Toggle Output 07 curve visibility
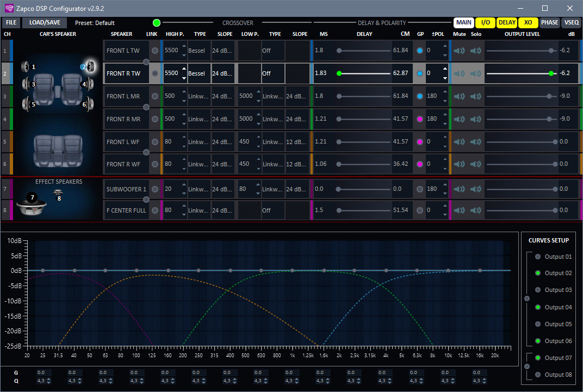Screen dimensions: 583x392 coord(538,358)
